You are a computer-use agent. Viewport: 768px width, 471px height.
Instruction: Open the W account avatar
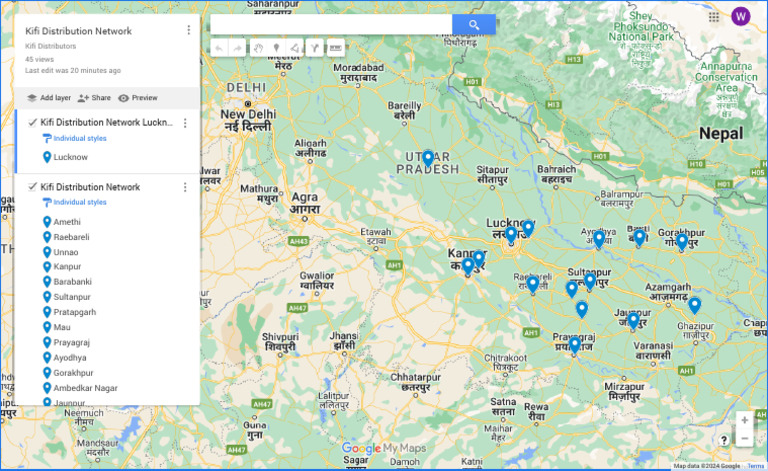click(x=741, y=17)
